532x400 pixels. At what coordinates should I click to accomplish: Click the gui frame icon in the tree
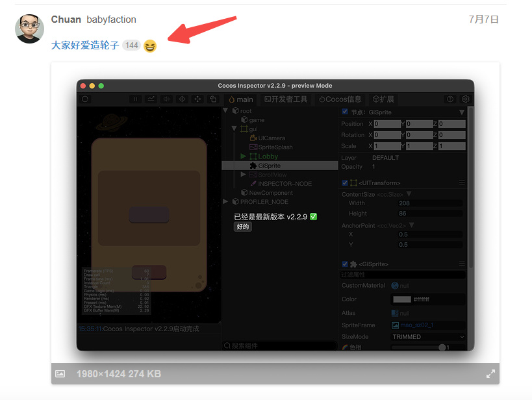click(244, 129)
